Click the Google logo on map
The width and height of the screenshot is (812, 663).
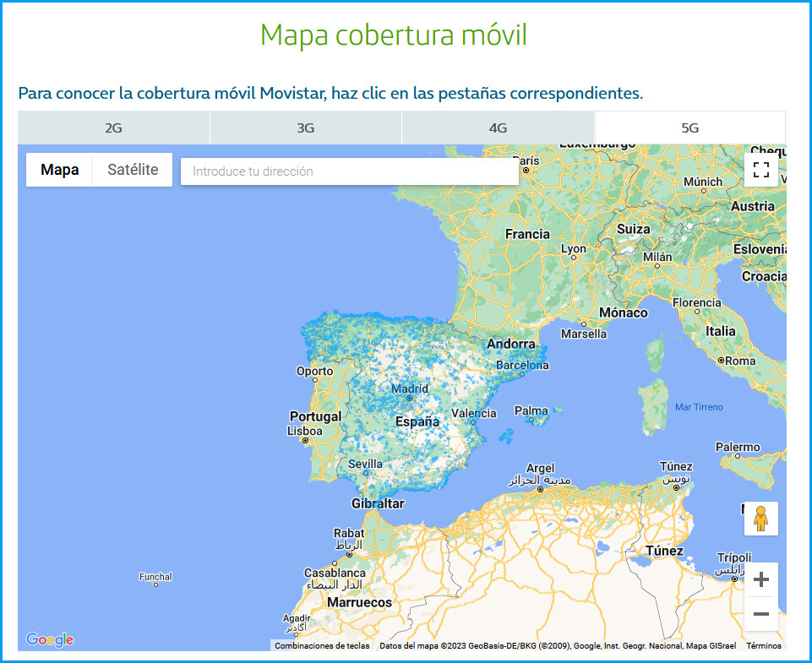coord(50,639)
